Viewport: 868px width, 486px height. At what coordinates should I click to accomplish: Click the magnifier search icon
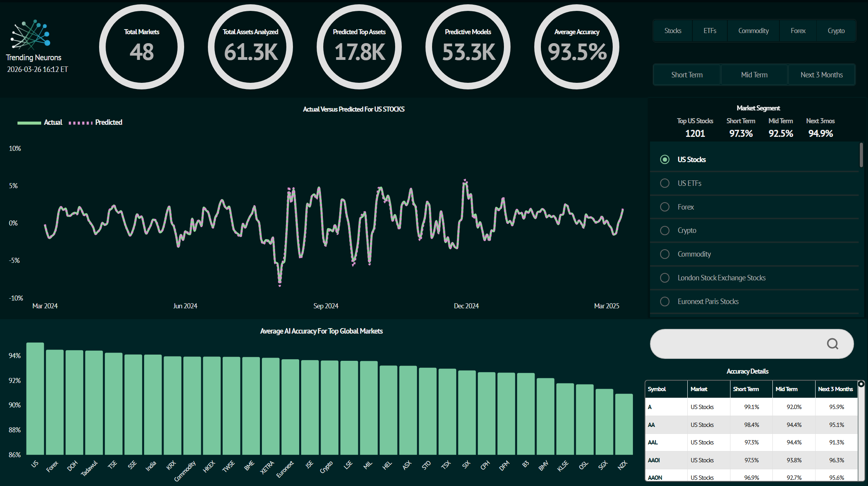[832, 344]
